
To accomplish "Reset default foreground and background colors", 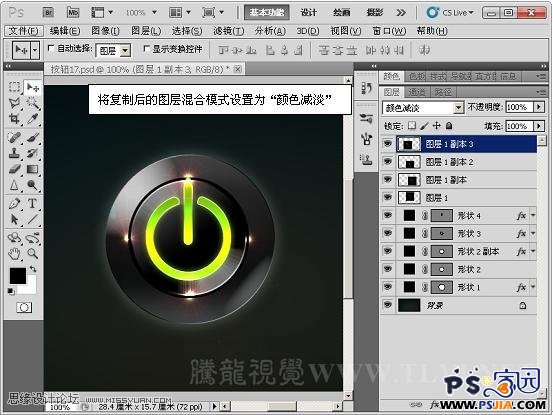I will click(x=11, y=291).
